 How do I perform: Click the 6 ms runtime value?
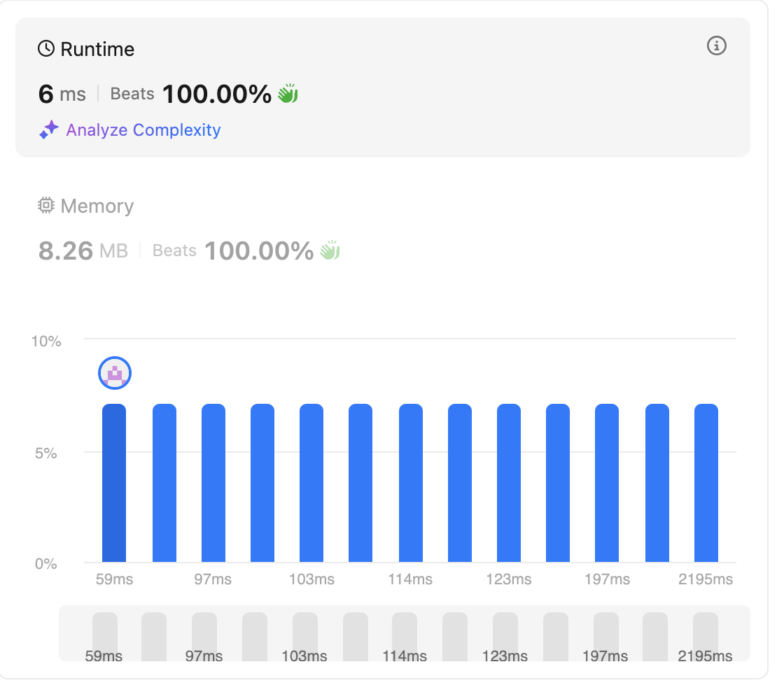62,94
